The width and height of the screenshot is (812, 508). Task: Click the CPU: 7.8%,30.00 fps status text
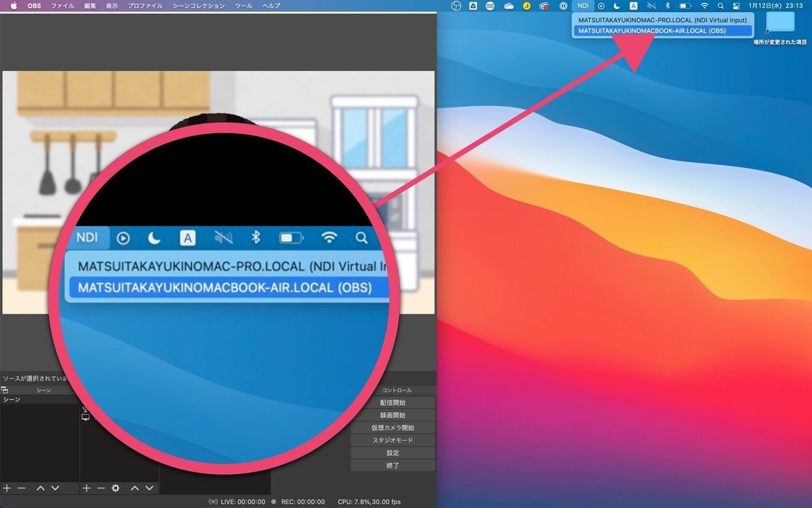369,502
